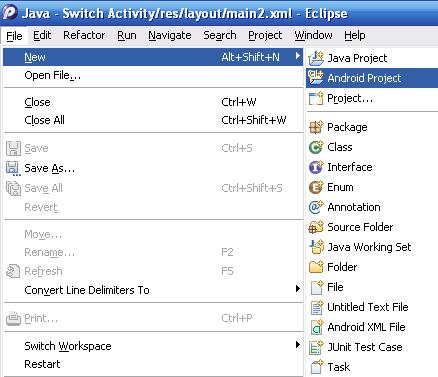The height and width of the screenshot is (377, 438).
Task: Click the generic Project... wizard icon
Action: coord(316,98)
